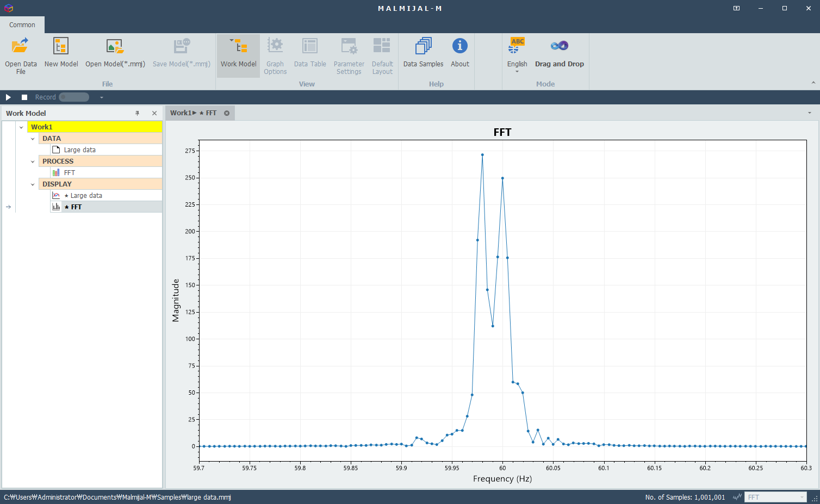Start playback with the play button

[x=8, y=97]
